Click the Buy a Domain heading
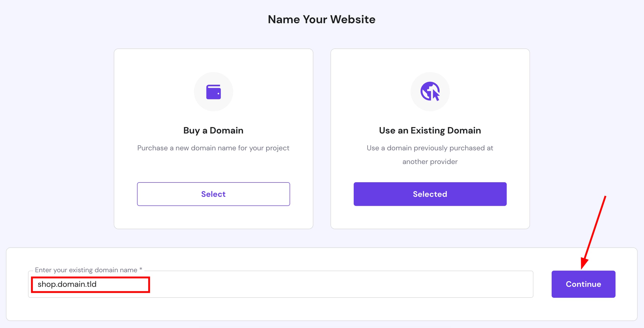The image size is (644, 328). (x=213, y=130)
